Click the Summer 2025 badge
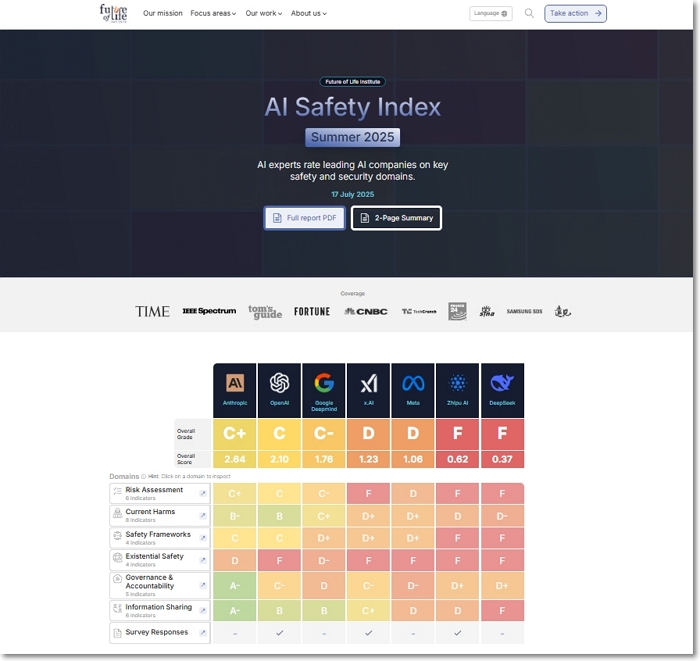700x661 pixels. tap(353, 137)
